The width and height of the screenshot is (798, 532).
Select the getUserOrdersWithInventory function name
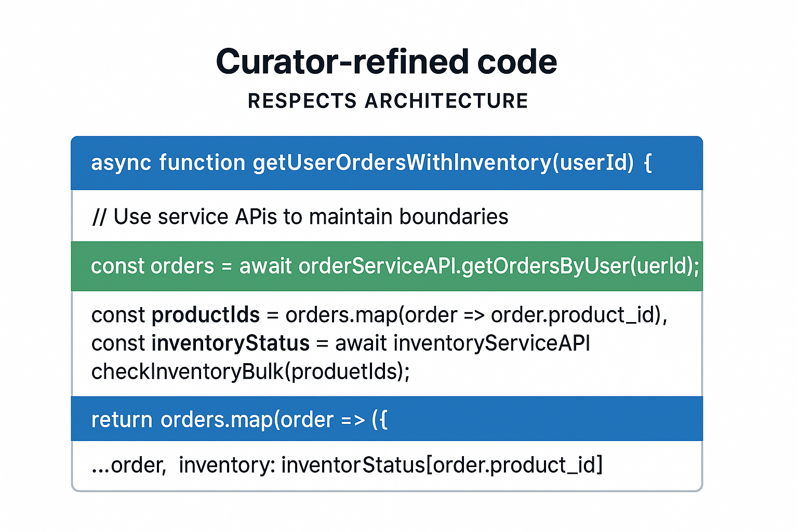click(401, 163)
